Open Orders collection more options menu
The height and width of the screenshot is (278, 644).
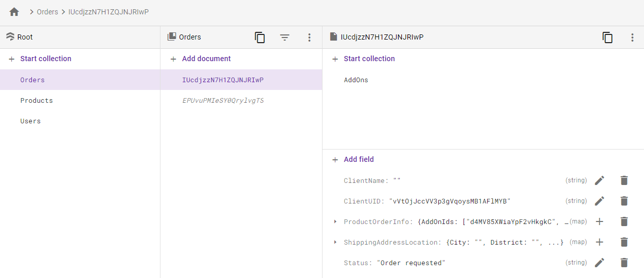pos(309,38)
